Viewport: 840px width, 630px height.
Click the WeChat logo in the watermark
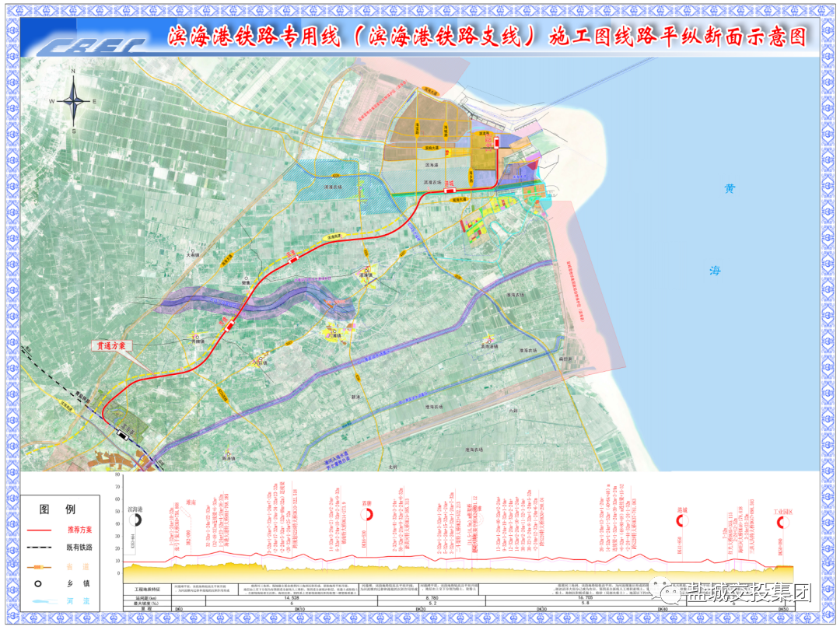click(x=667, y=595)
